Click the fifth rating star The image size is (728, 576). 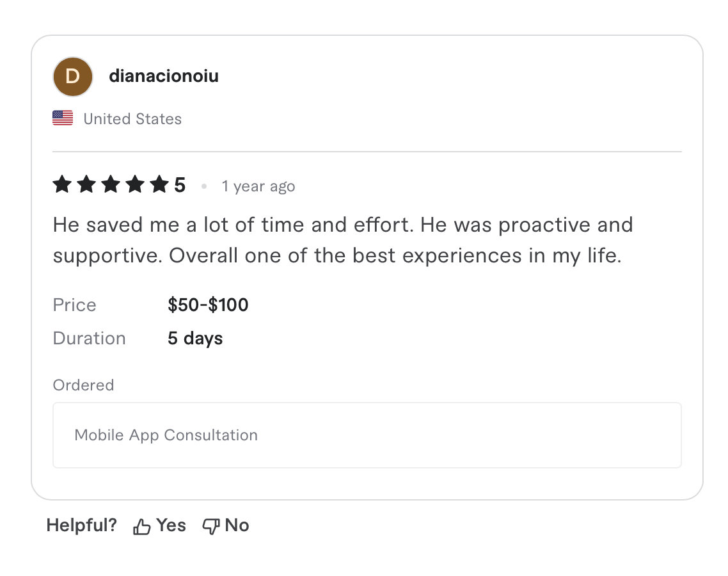click(159, 184)
